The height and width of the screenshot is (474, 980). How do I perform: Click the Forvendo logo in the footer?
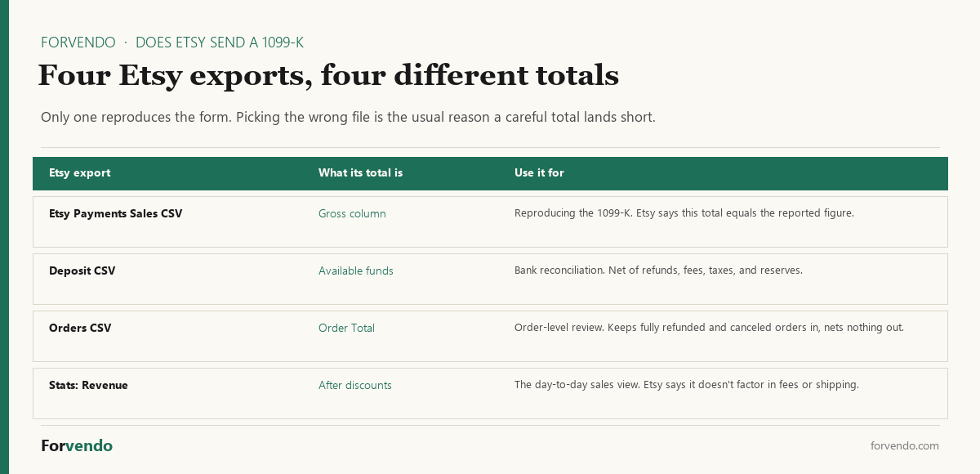tap(77, 445)
